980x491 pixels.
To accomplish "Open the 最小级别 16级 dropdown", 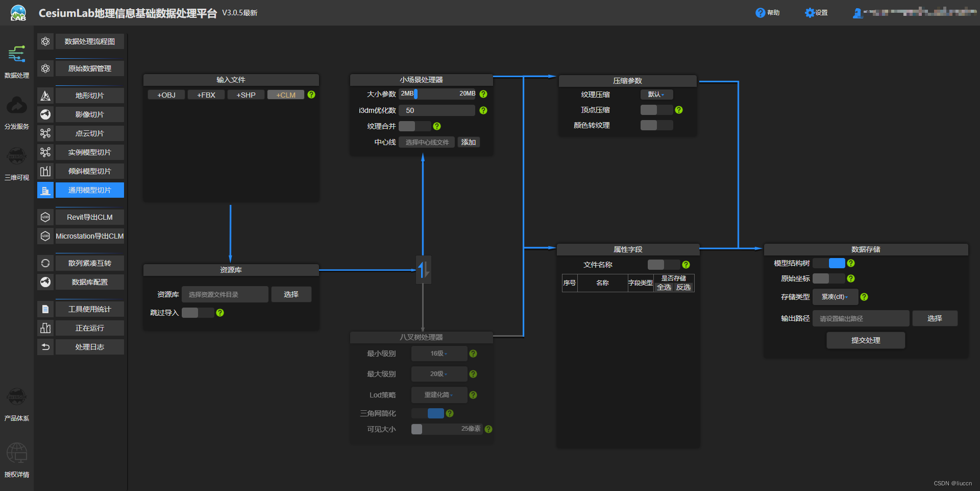I will 439,354.
